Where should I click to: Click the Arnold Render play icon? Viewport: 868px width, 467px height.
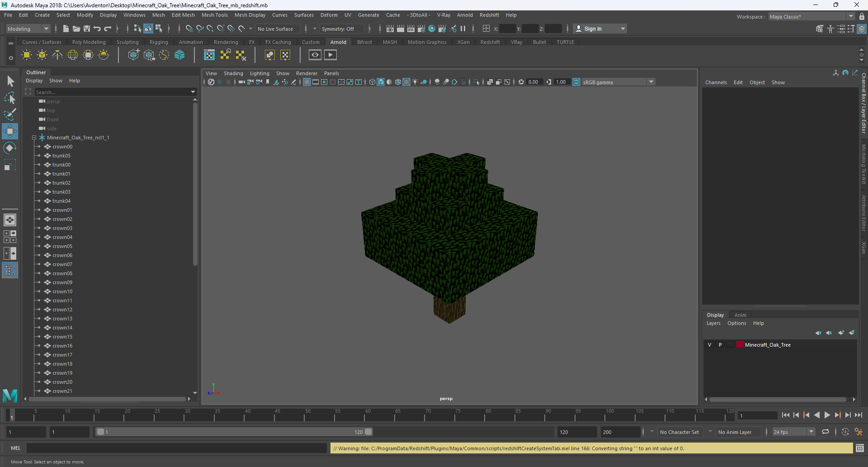click(x=330, y=55)
